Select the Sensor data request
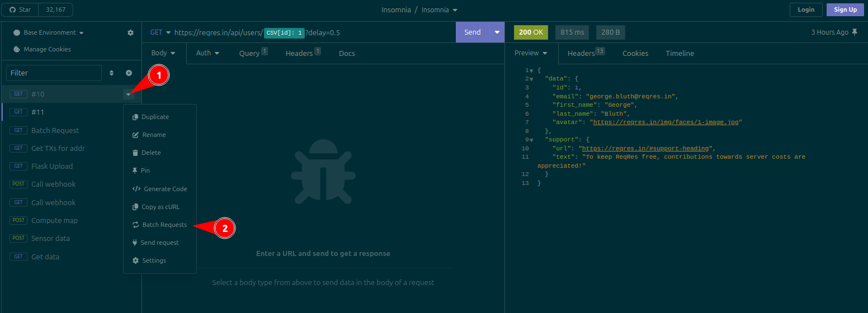The width and height of the screenshot is (868, 313). point(71,238)
